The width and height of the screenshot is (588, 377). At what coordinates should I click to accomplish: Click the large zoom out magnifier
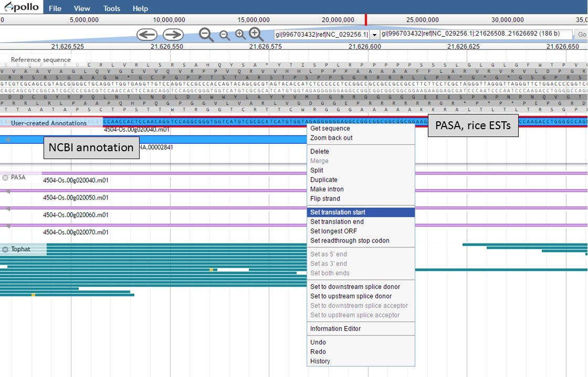coord(206,35)
